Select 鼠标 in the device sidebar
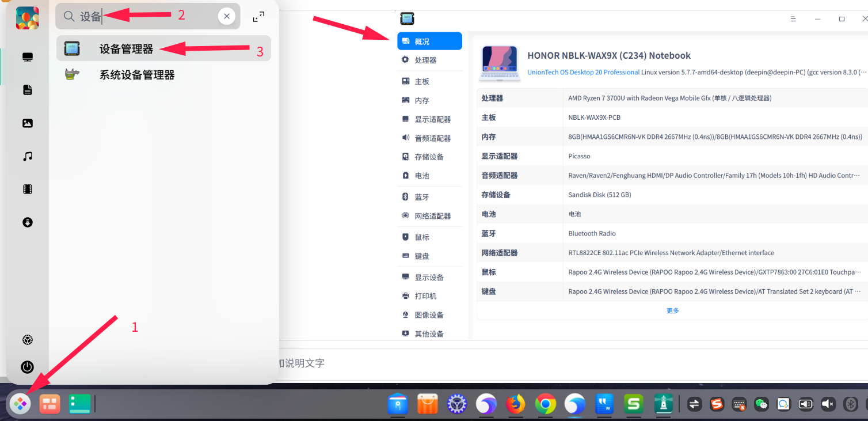Image resolution: width=868 pixels, height=421 pixels. coord(429,237)
